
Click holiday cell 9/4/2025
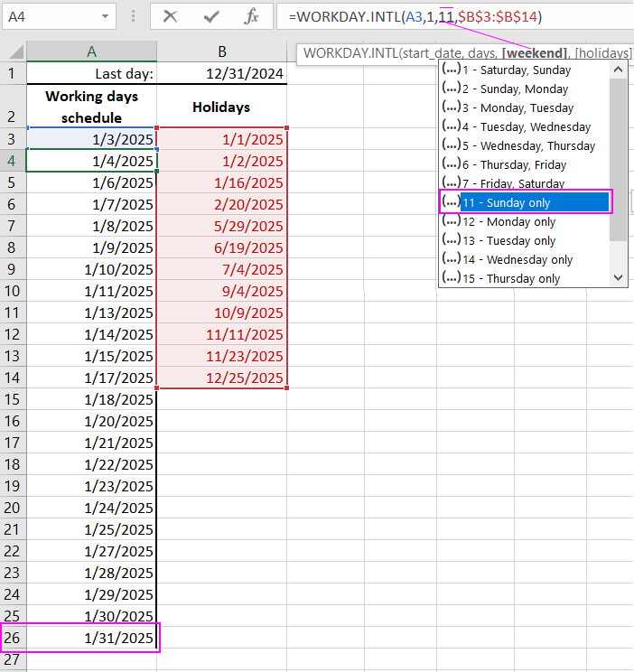point(221,291)
